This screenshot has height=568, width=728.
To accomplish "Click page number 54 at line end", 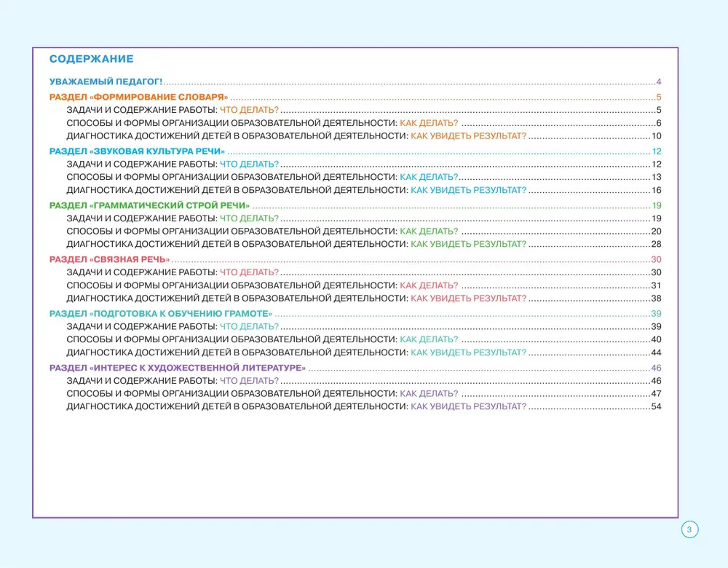I will (x=656, y=407).
